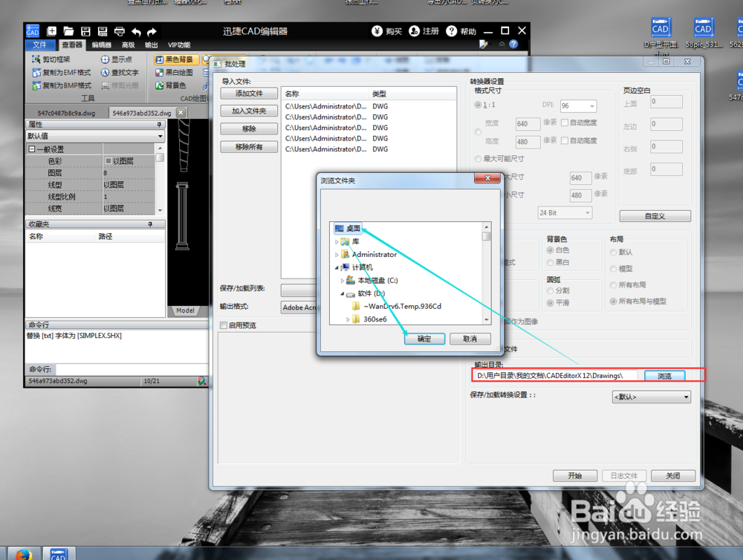This screenshot has width=743, height=560.
Task: Click the 注册 register icon
Action: (x=414, y=31)
